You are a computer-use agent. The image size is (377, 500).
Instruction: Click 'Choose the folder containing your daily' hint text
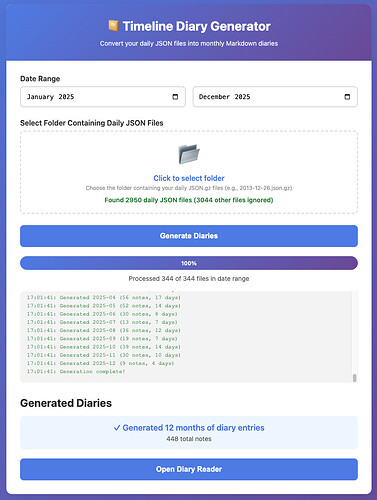click(x=189, y=188)
